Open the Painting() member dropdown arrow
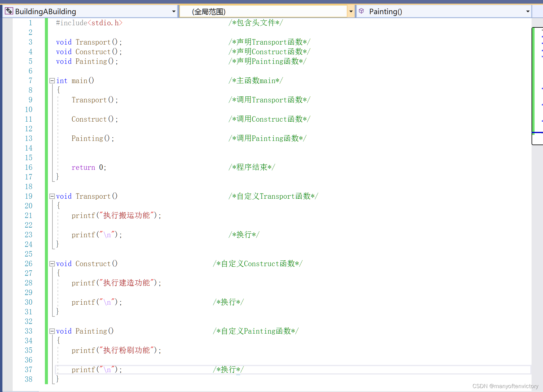Image resolution: width=543 pixels, height=392 pixels. click(528, 11)
